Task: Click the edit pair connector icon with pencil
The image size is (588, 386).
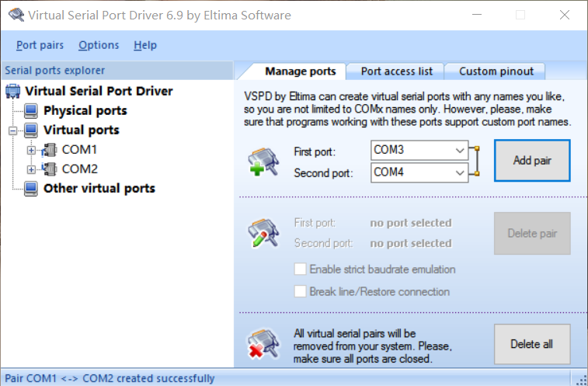Action: click(x=263, y=232)
